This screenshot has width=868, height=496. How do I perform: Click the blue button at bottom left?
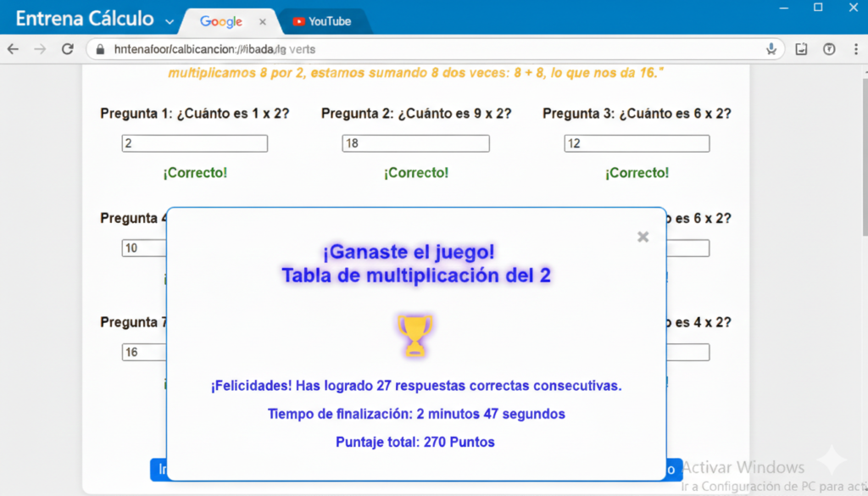coord(159,470)
